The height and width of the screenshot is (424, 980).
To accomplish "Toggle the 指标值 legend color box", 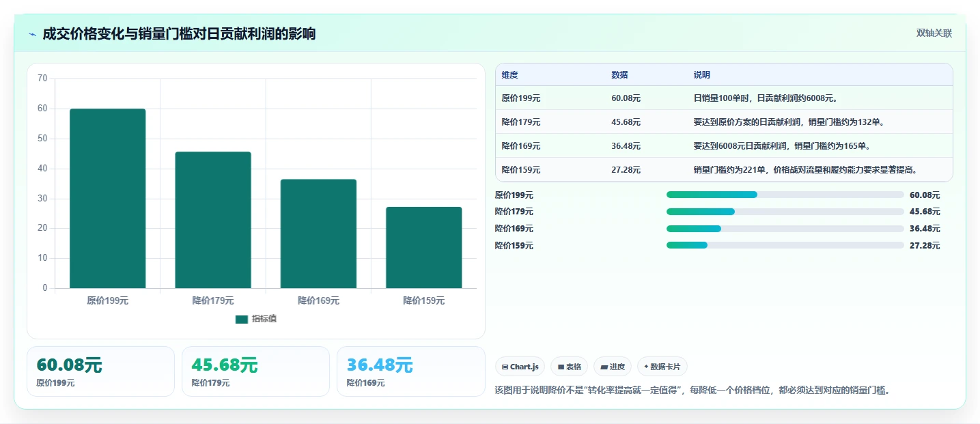I will point(242,320).
